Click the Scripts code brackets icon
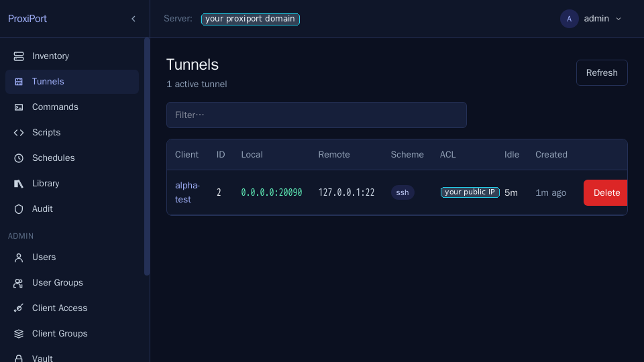This screenshot has width=644, height=362. pyautogui.click(x=19, y=133)
